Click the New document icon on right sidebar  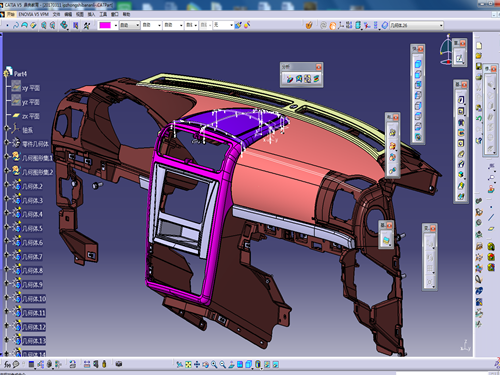pos(479,46)
